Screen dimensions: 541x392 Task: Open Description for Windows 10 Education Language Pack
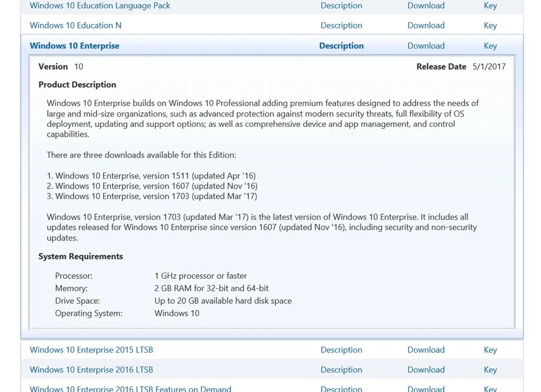coord(341,5)
